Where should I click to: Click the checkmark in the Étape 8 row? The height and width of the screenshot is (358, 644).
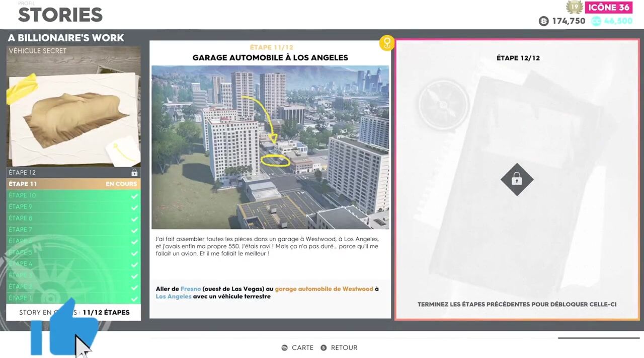click(134, 219)
